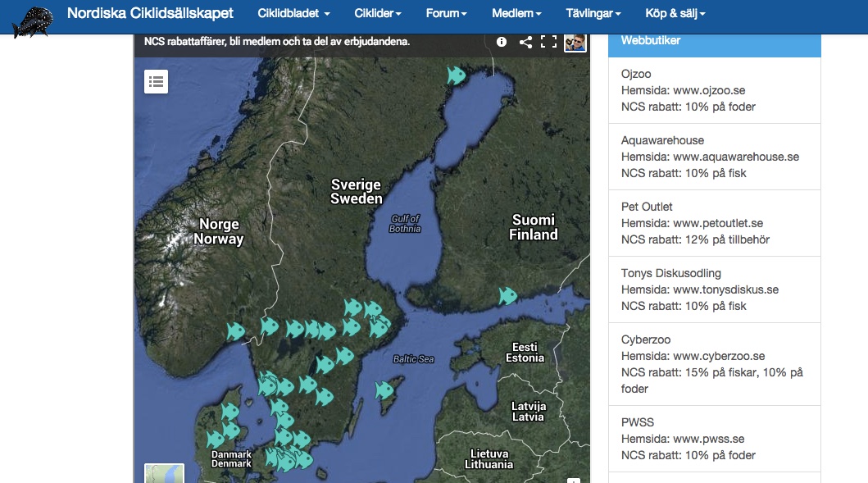Open the Köp & sälj dropdown

coord(675,13)
